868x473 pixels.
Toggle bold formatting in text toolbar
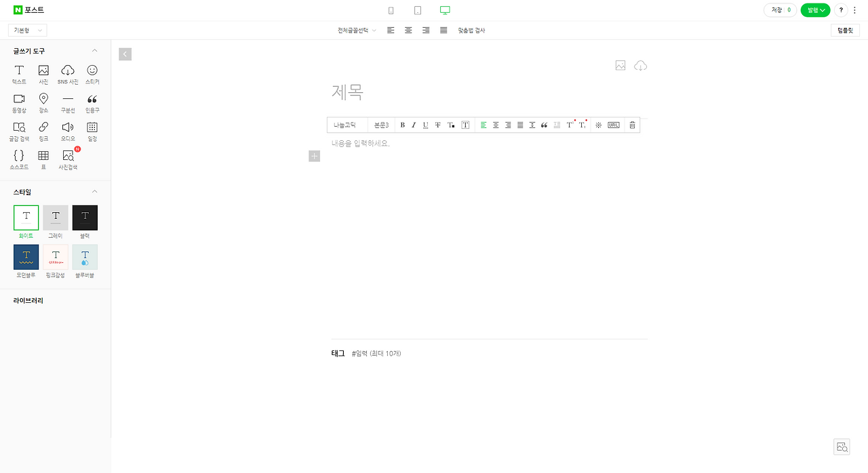point(402,125)
